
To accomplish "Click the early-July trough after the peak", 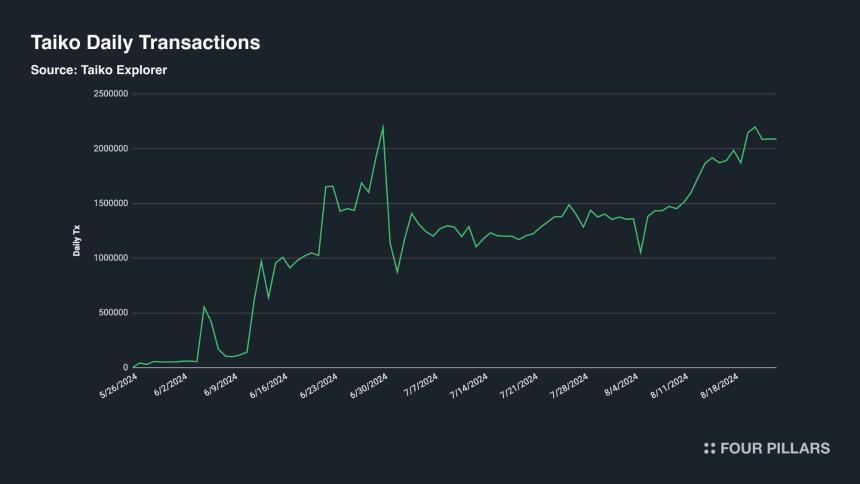I will [398, 272].
